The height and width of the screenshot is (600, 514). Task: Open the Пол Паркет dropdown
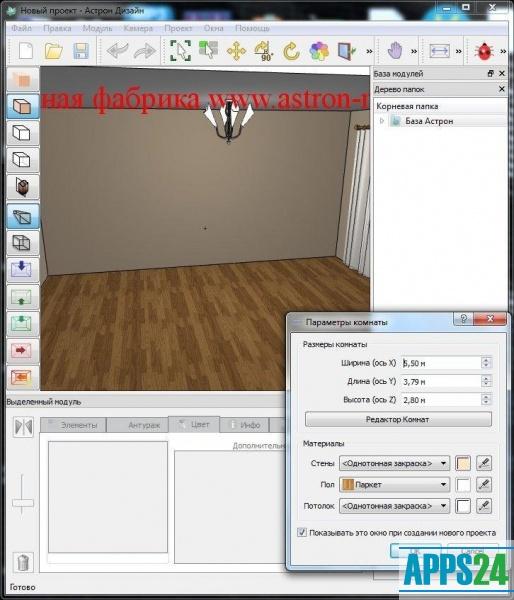pos(394,485)
